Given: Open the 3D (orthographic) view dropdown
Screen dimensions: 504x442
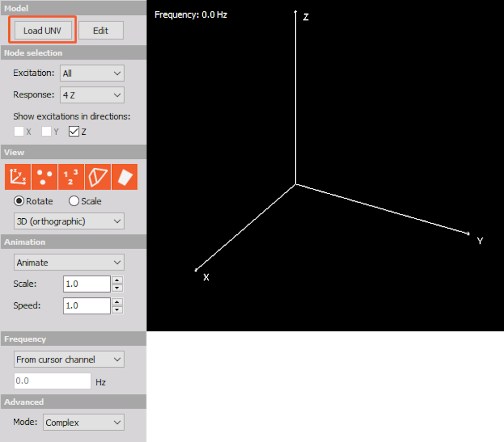Looking at the screenshot, I should point(69,221).
